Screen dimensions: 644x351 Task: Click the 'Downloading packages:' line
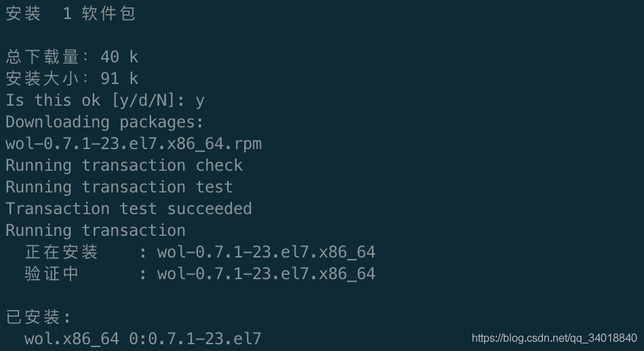tap(104, 123)
